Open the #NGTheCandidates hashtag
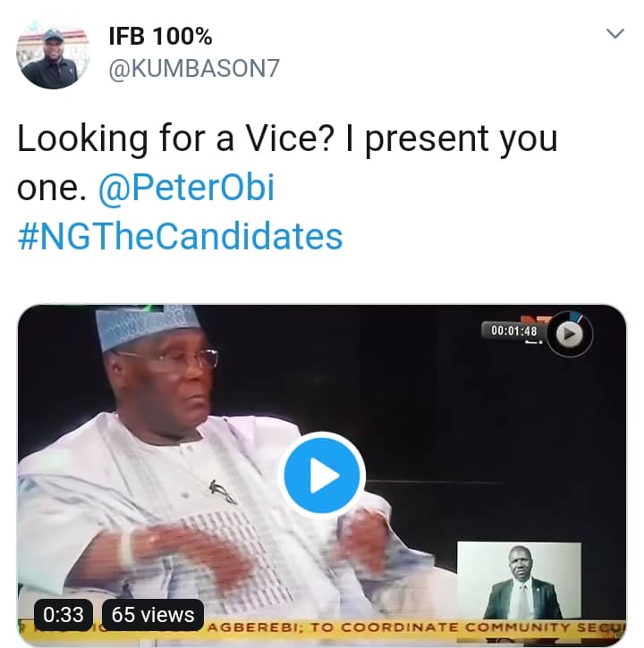Screen dimensions: 644x648 (x=180, y=236)
